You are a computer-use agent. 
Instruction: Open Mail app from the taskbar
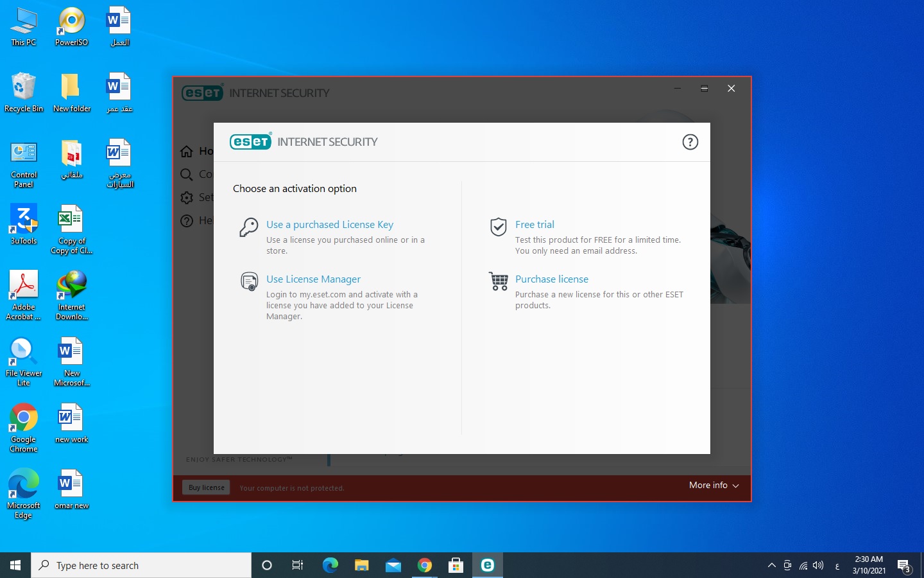pos(393,565)
